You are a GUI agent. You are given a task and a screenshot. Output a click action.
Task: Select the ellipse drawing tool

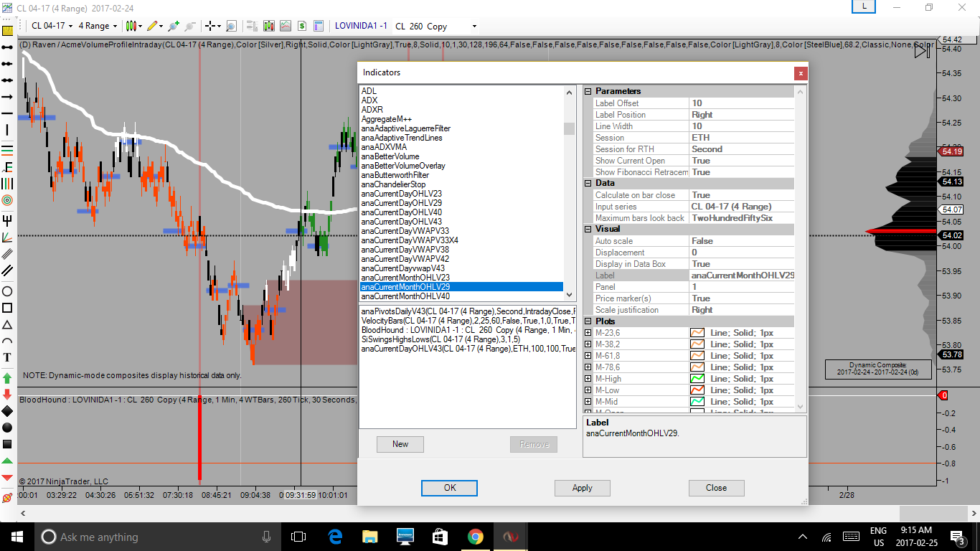(x=8, y=291)
